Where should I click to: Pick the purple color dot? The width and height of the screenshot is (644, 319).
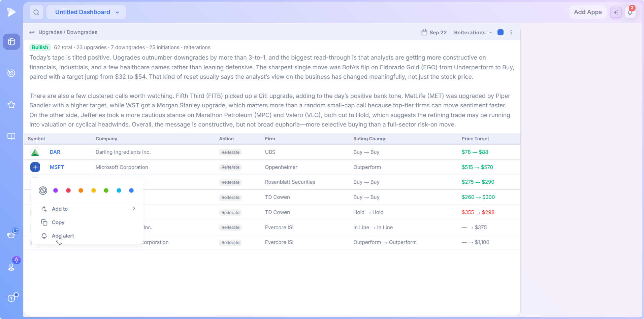(x=56, y=191)
